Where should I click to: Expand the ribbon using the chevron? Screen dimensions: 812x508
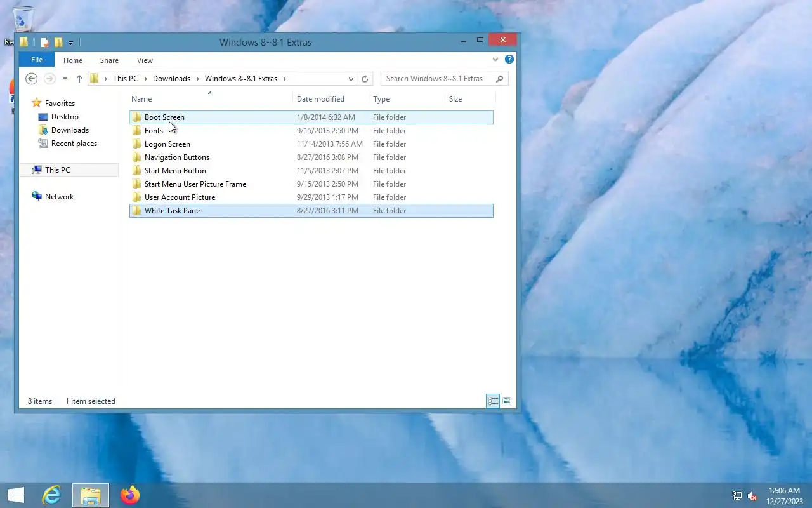pyautogui.click(x=495, y=60)
